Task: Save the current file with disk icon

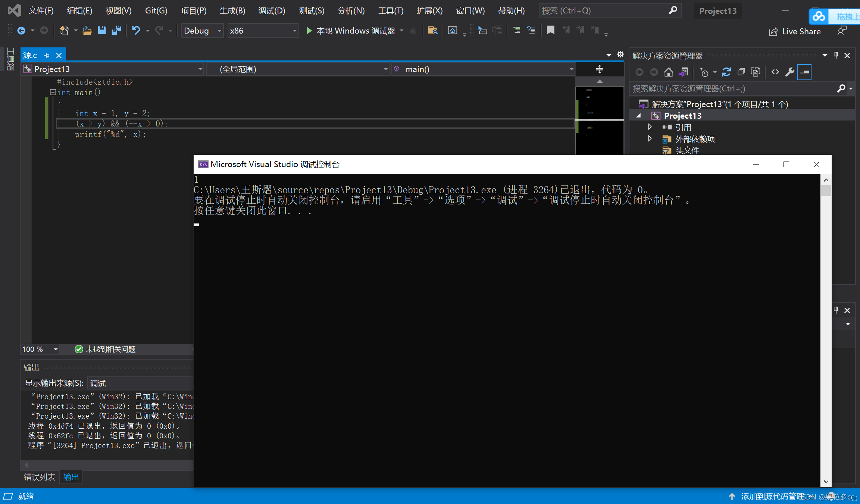Action: 101,31
